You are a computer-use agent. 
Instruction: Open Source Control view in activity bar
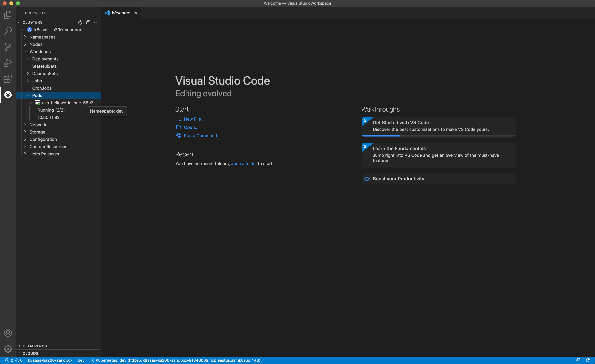coord(8,47)
